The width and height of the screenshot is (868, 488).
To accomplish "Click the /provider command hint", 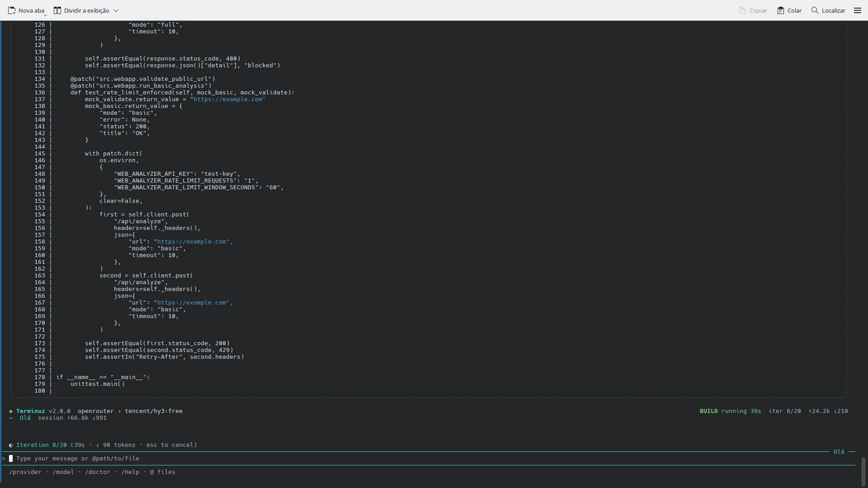I will click(x=25, y=472).
